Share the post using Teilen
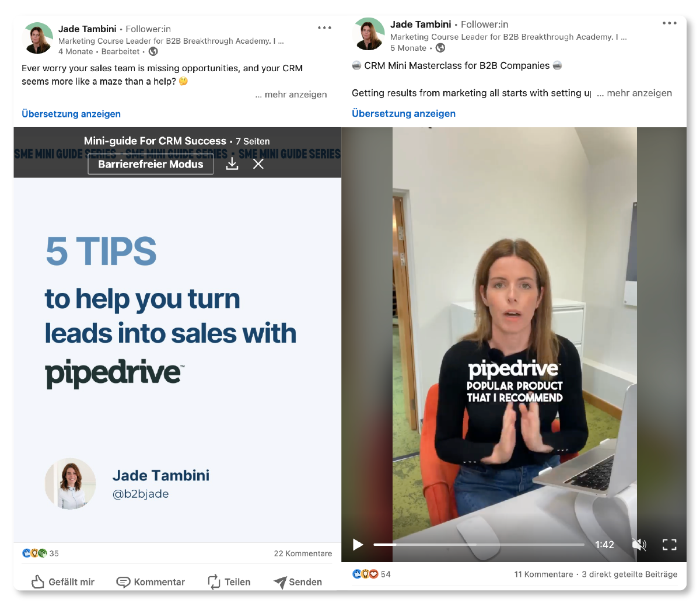This screenshot has width=700, height=610. click(229, 581)
